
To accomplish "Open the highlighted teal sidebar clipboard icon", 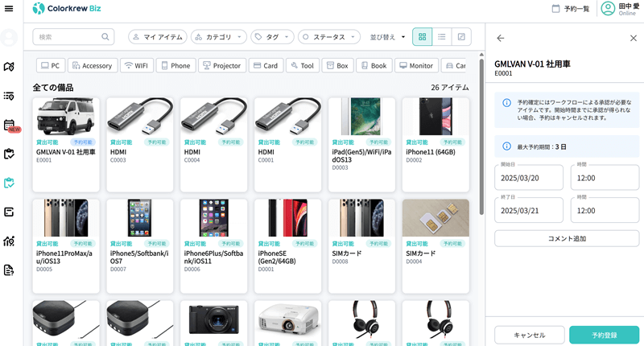I will click(x=9, y=183).
